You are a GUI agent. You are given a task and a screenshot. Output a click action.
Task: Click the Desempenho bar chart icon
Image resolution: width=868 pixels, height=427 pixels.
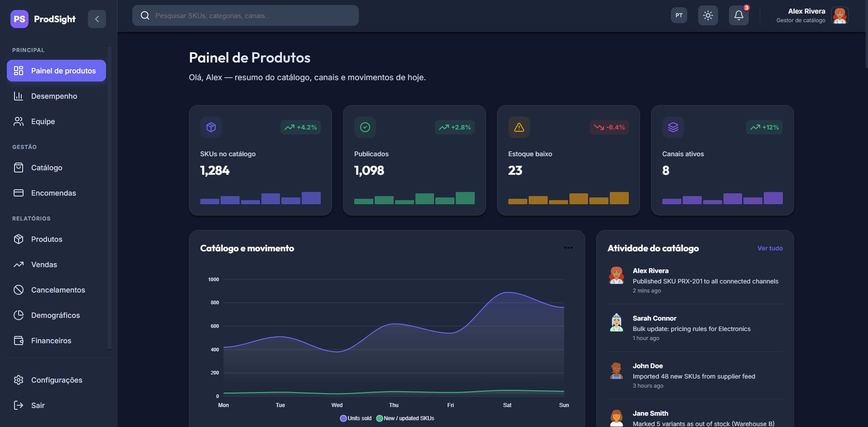coord(19,96)
